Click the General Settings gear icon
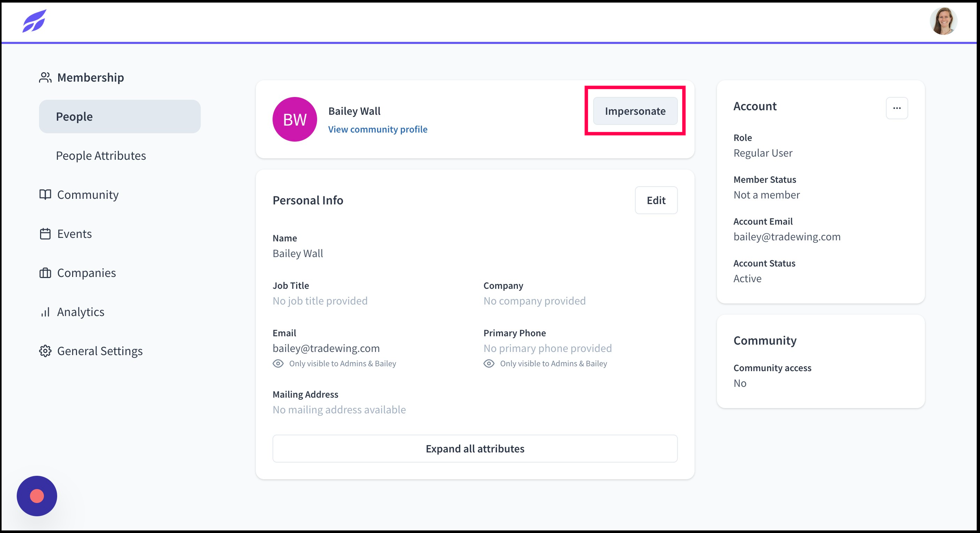 (45, 351)
